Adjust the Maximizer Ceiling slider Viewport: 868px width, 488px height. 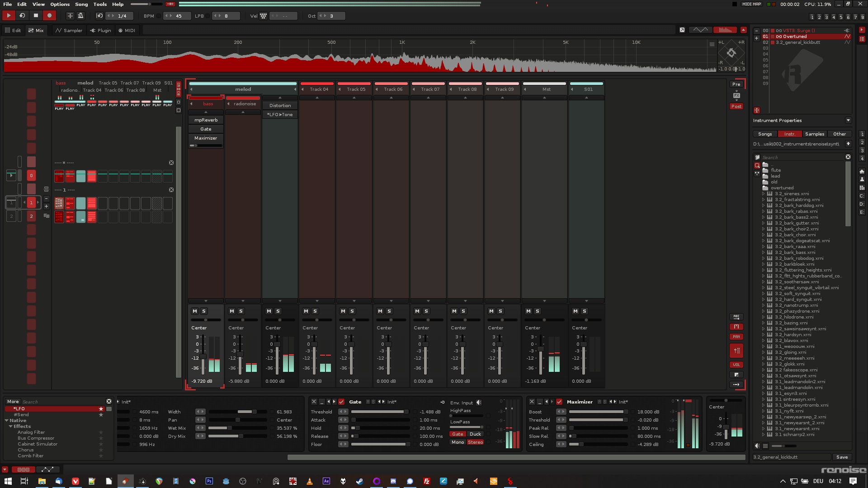pos(598,444)
